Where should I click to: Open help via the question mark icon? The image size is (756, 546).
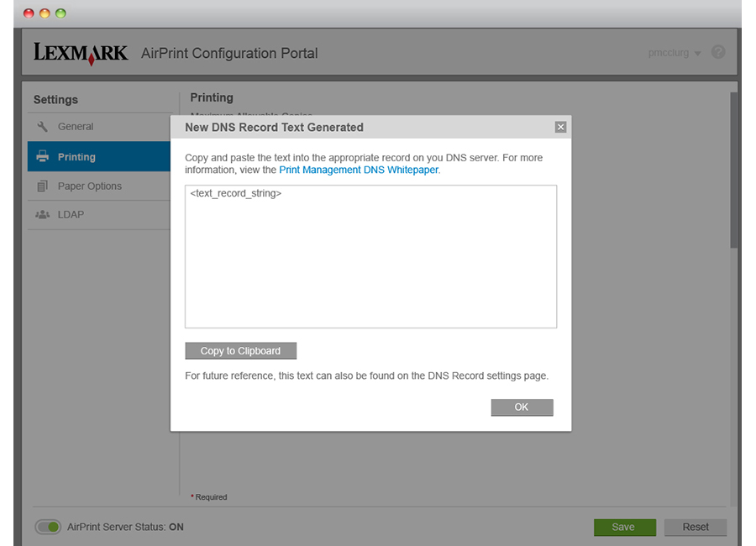(718, 52)
